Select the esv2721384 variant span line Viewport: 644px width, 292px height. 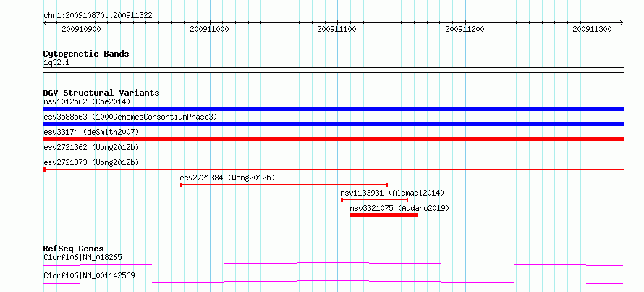(284, 185)
